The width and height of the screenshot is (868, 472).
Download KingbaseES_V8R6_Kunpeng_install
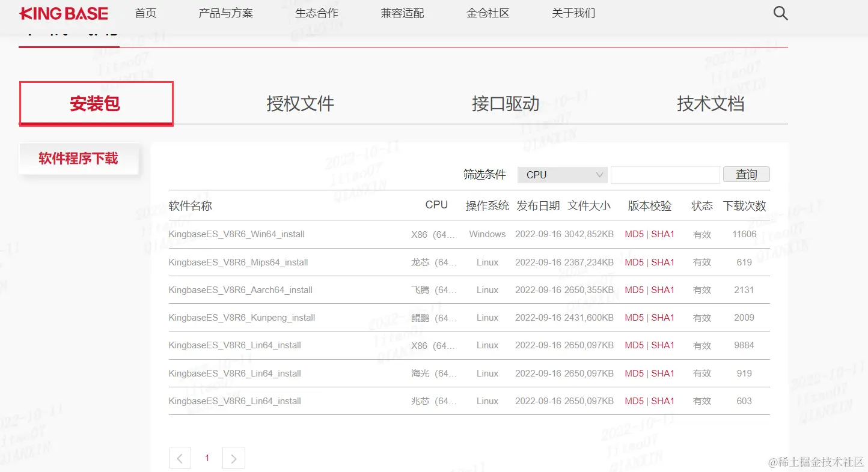point(242,318)
